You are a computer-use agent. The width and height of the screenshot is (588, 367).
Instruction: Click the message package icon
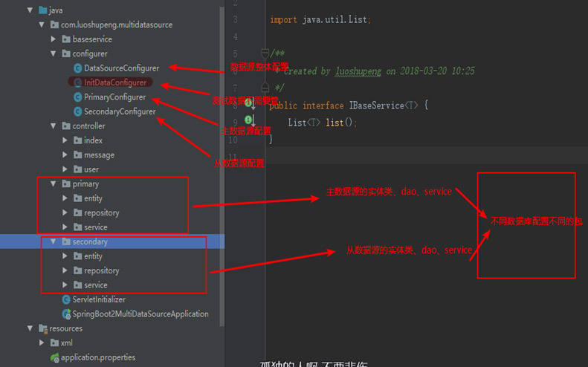coord(77,155)
